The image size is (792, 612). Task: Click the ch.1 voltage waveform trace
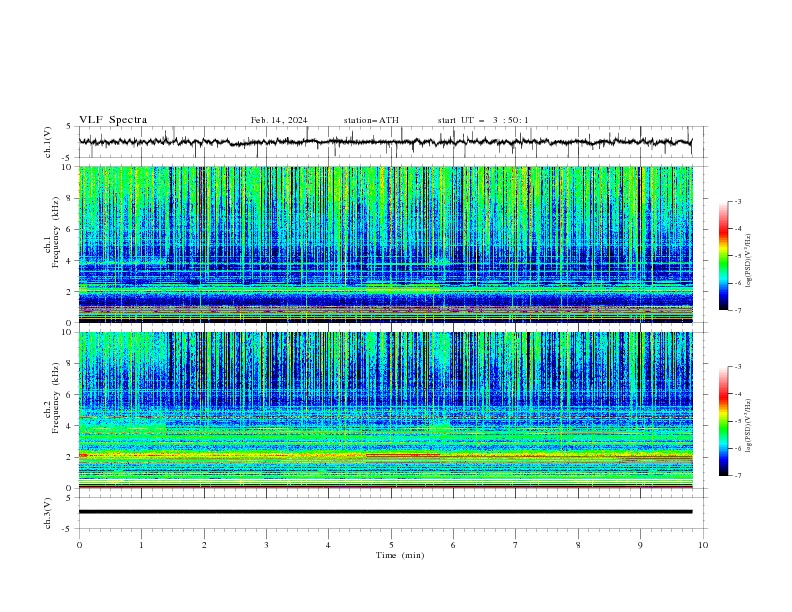(x=385, y=142)
